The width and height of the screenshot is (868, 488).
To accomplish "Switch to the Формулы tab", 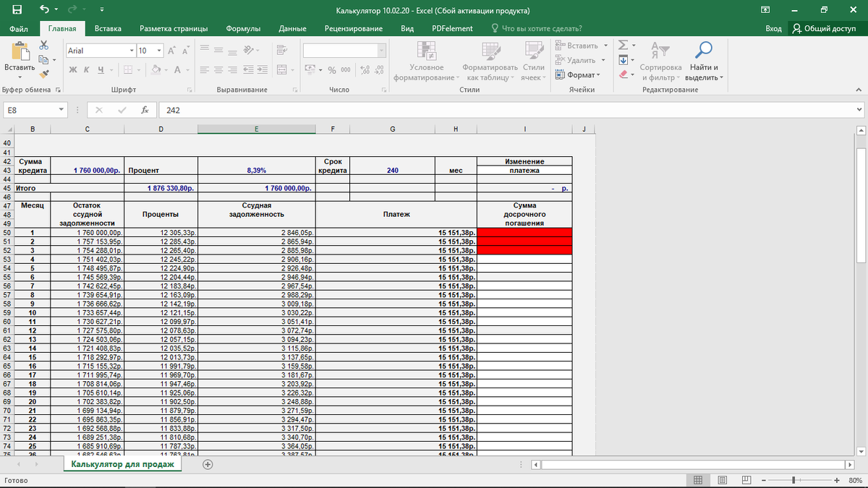I will click(243, 28).
